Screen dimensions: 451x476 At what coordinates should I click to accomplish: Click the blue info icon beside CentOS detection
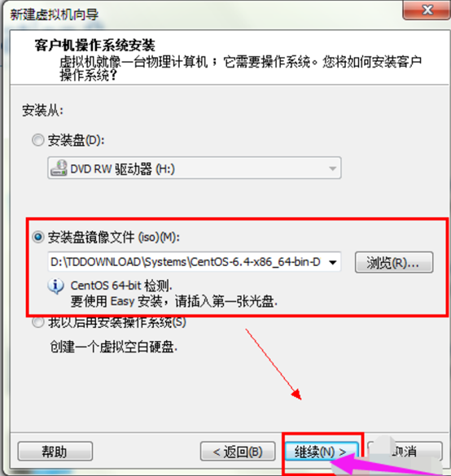[55, 286]
